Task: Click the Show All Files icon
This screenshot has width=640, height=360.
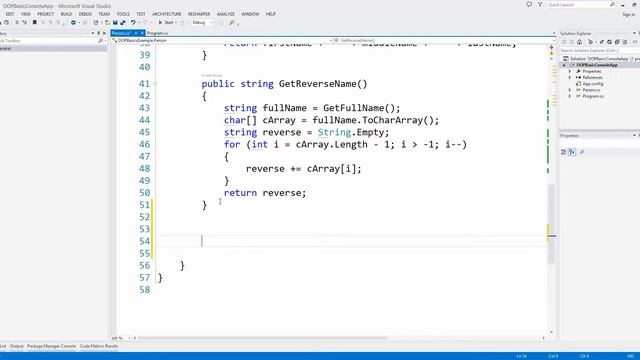Action: point(625,42)
